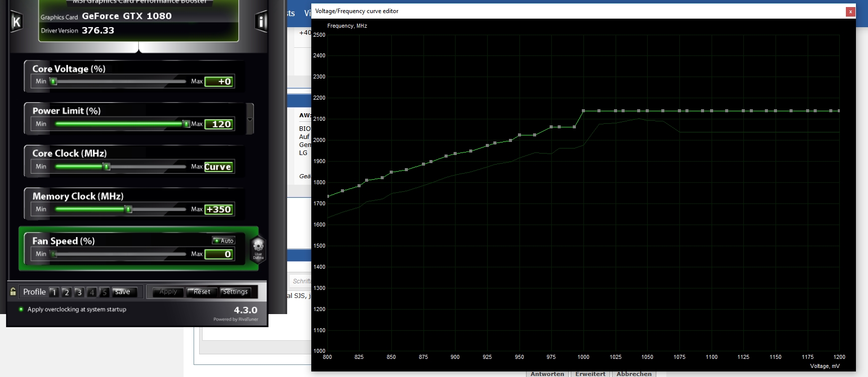Open the info i side icon
The image size is (868, 377).
pyautogui.click(x=261, y=22)
